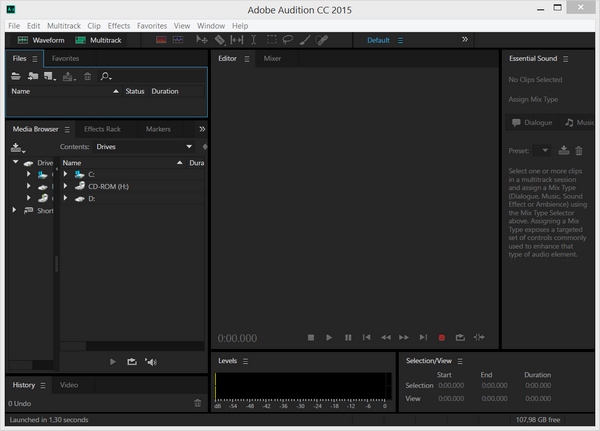Viewport: 600px width, 431px height.
Task: Select the Paintbrush Selection tool
Action: (305, 40)
